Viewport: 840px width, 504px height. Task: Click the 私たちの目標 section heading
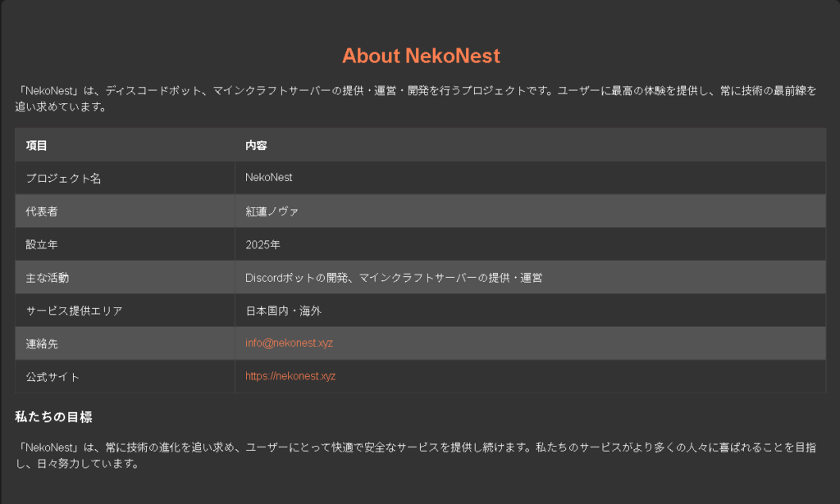tap(53, 417)
